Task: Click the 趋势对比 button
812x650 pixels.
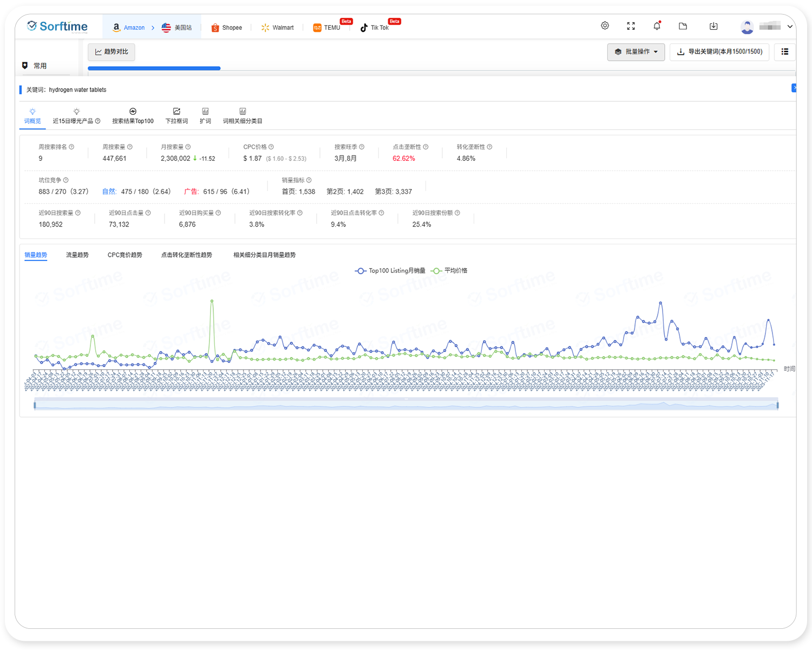Action: click(x=112, y=52)
